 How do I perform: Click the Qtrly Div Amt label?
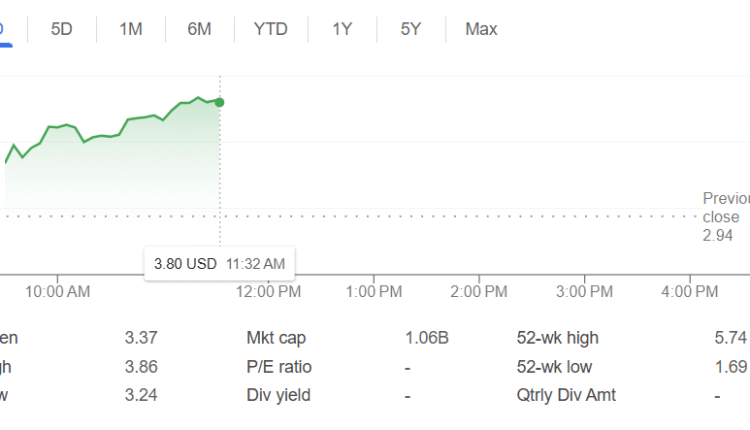(x=566, y=395)
